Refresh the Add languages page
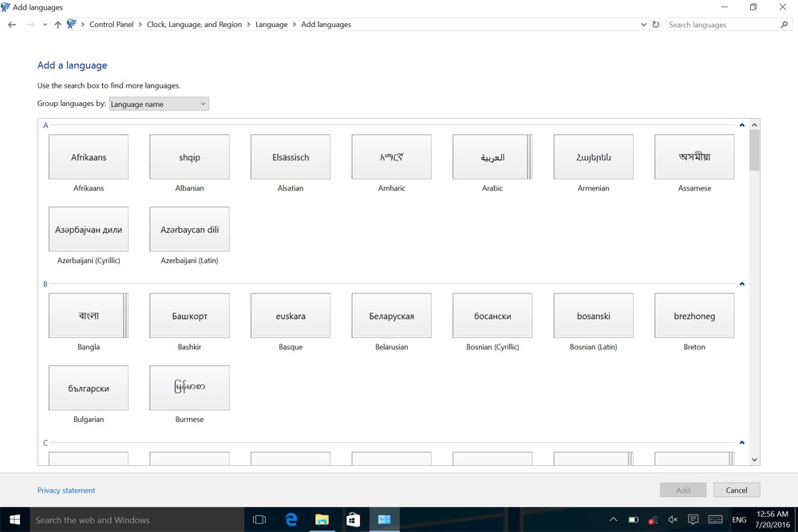 pyautogui.click(x=656, y=25)
